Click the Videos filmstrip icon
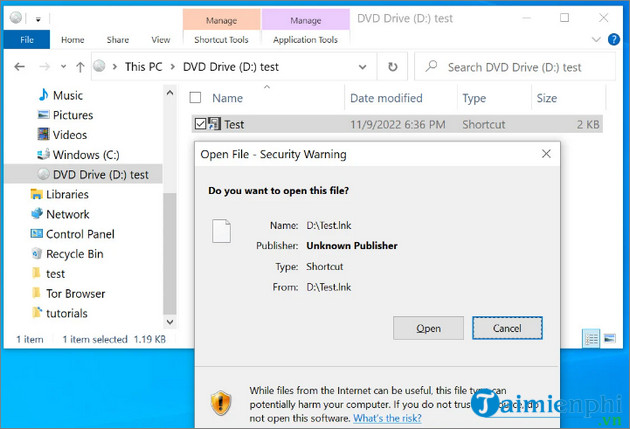630x429 pixels. pyautogui.click(x=43, y=134)
